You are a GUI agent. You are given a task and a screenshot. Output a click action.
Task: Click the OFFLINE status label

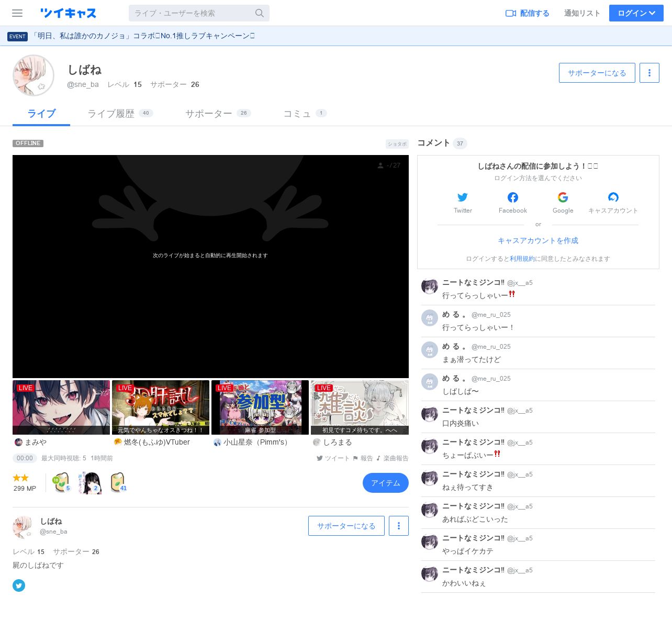coord(28,143)
